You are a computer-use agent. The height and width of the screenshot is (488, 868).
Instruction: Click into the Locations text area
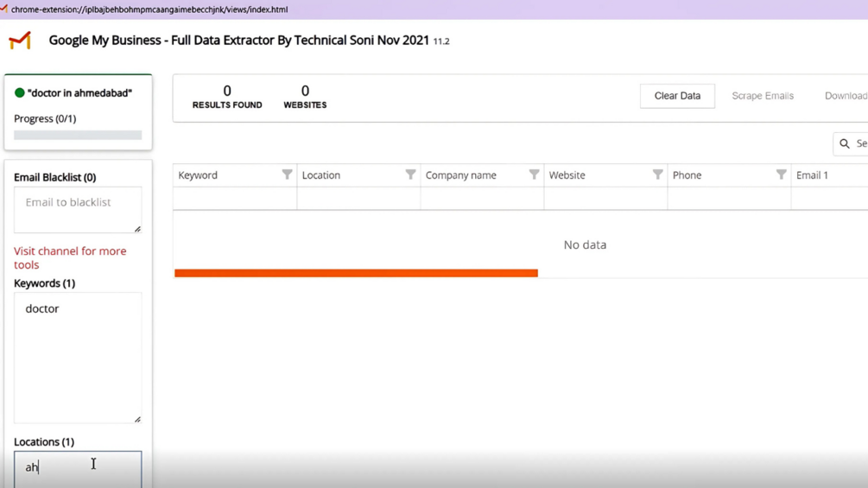78,469
